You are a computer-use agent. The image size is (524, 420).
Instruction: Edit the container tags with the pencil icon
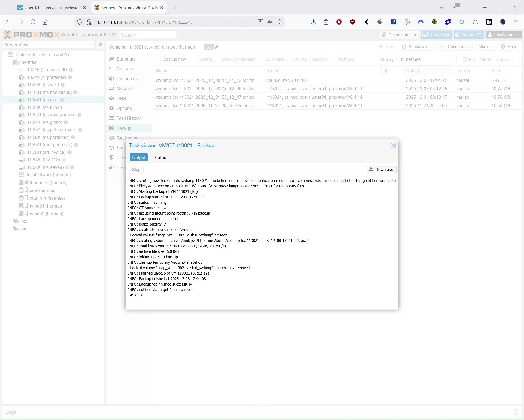(x=217, y=47)
